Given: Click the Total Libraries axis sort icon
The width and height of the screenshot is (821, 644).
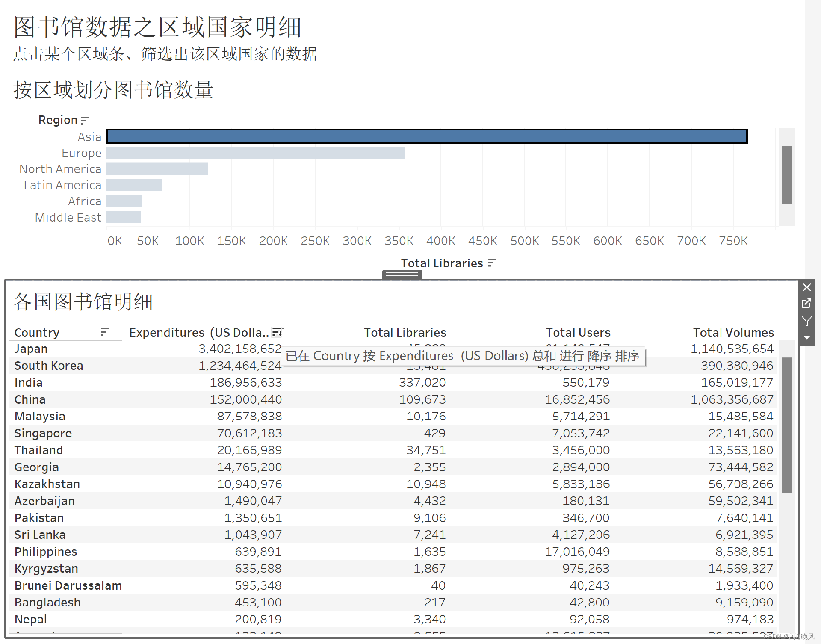Looking at the screenshot, I should (x=492, y=263).
